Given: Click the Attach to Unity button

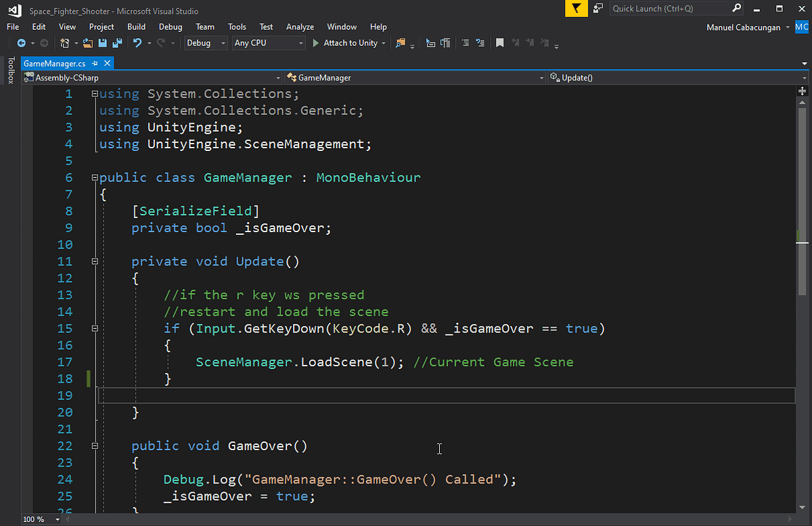Looking at the screenshot, I should click(348, 43).
